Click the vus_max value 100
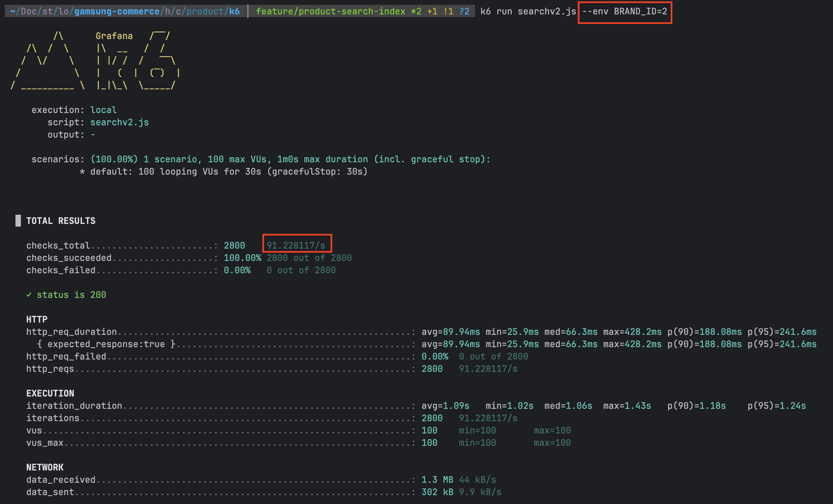Viewport: 833px width, 504px height. 429,442
